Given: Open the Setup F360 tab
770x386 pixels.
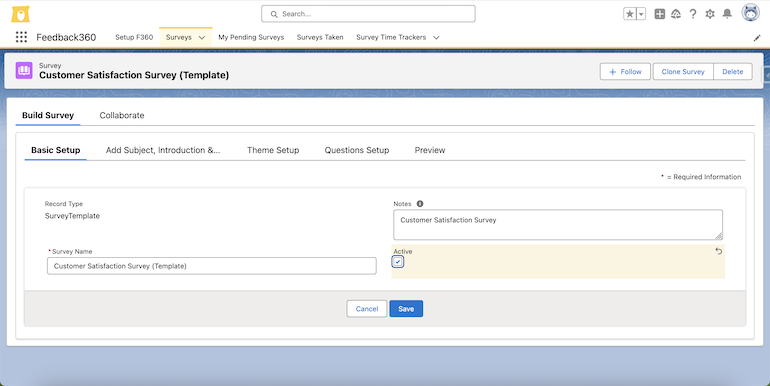Looking at the screenshot, I should (134, 37).
